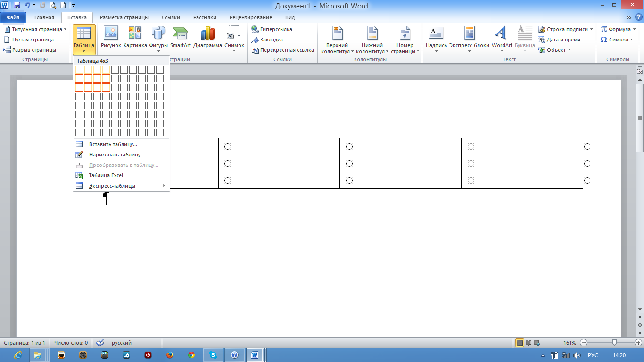Screen dimensions: 644x362
Task: Switch to the Главная tab
Action: click(x=44, y=17)
